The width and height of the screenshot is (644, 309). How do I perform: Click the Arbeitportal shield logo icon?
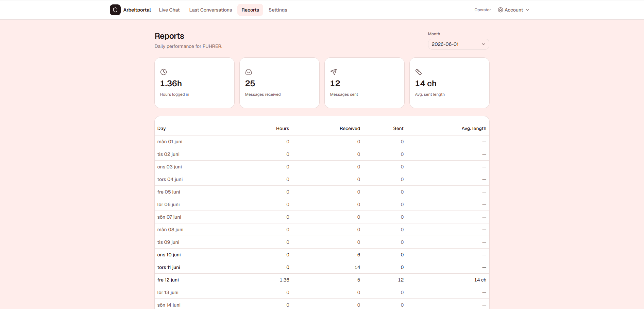(115, 10)
